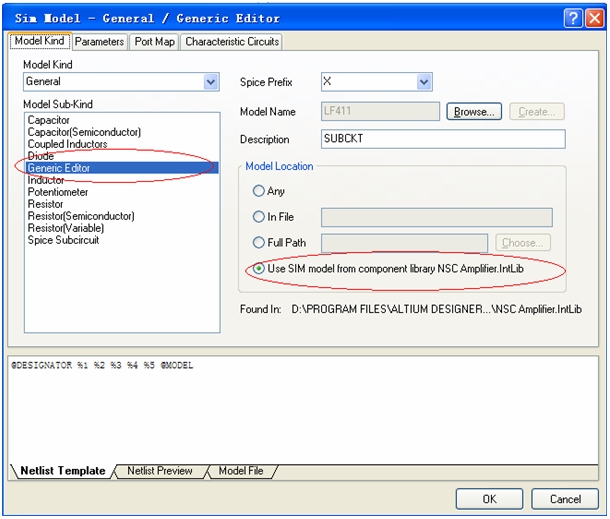This screenshot has width=610, height=519.
Task: Select Capacitor in Model Sub-Kind list
Action: pyautogui.click(x=49, y=120)
